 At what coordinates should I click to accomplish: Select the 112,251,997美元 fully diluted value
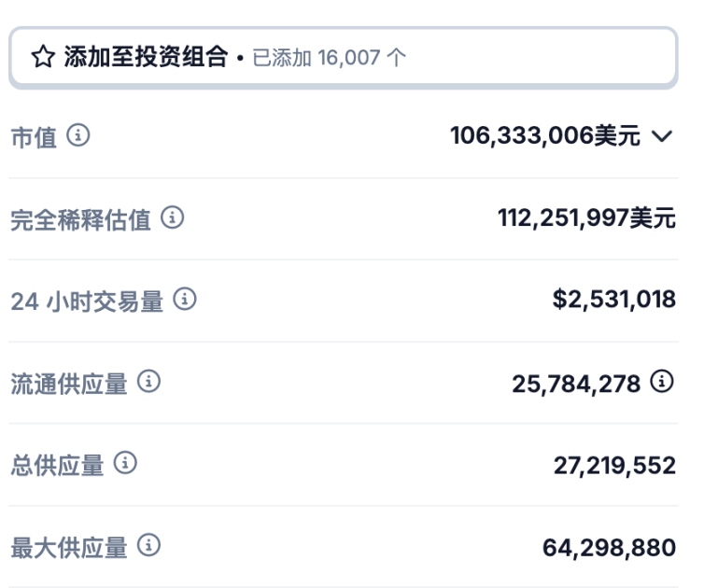(x=586, y=218)
